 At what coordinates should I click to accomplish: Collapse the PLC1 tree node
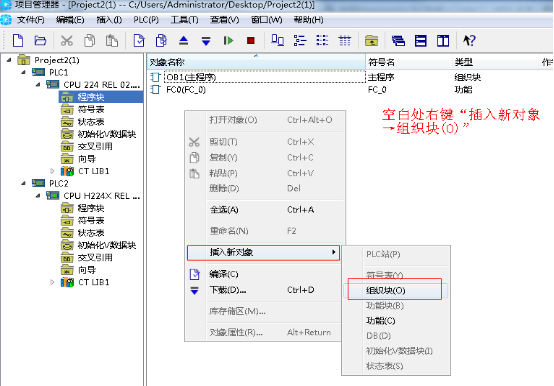coord(23,72)
